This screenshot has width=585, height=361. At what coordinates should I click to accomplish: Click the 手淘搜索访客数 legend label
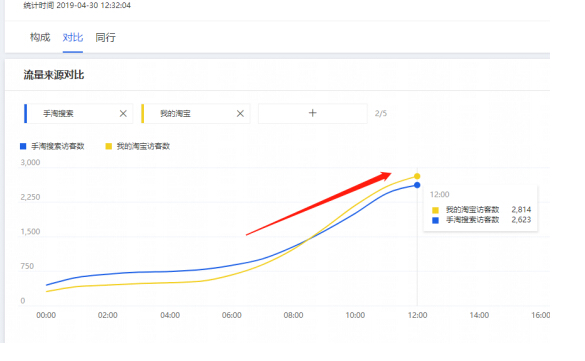click(58, 146)
